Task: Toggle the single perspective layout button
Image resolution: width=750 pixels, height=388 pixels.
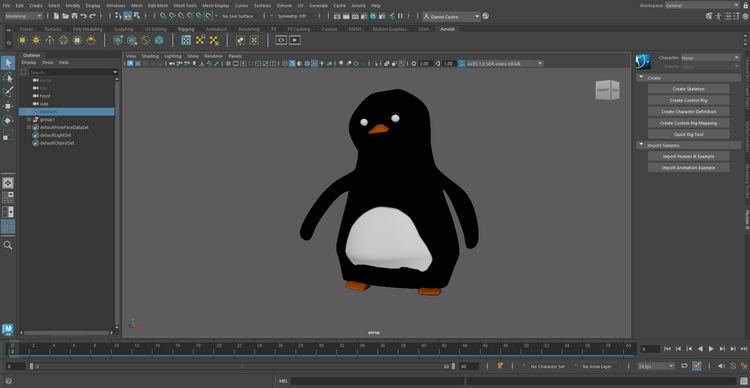Action: coord(8,183)
